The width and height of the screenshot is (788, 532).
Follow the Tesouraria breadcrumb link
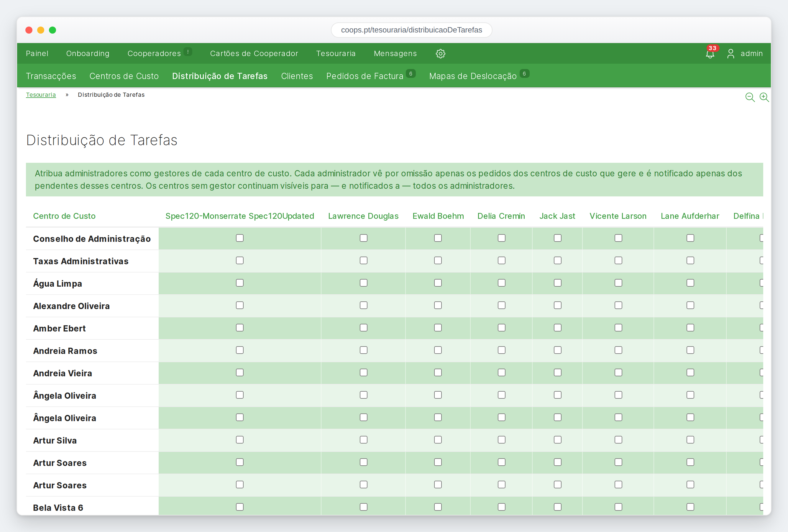coord(41,95)
